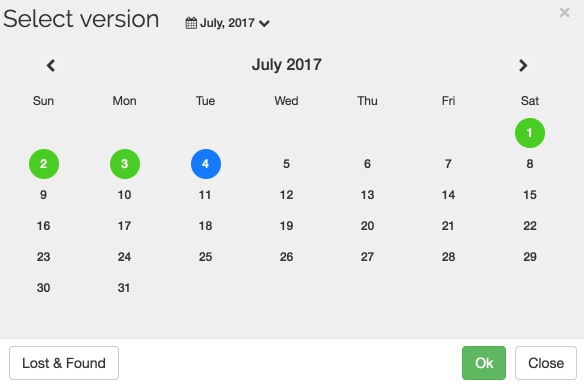Close dialog with the X icon

(564, 13)
